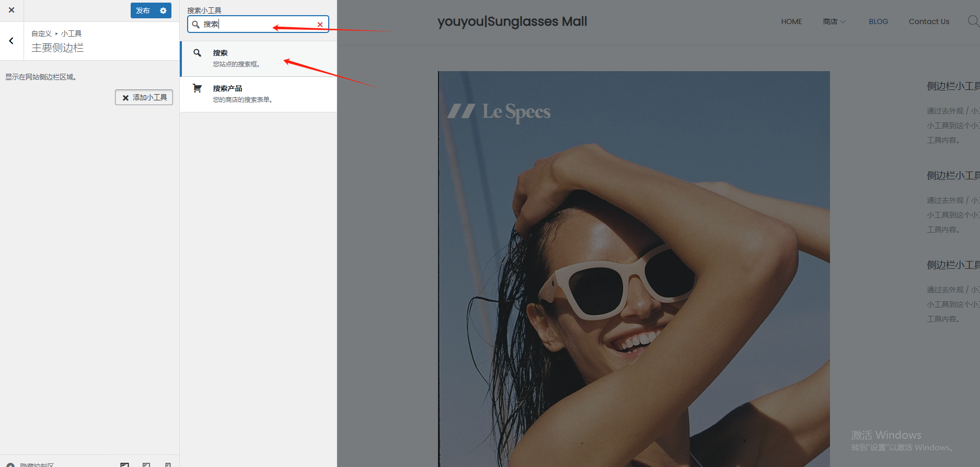The height and width of the screenshot is (467, 980).
Task: Switch to tablet preview device icon
Action: click(x=146, y=464)
